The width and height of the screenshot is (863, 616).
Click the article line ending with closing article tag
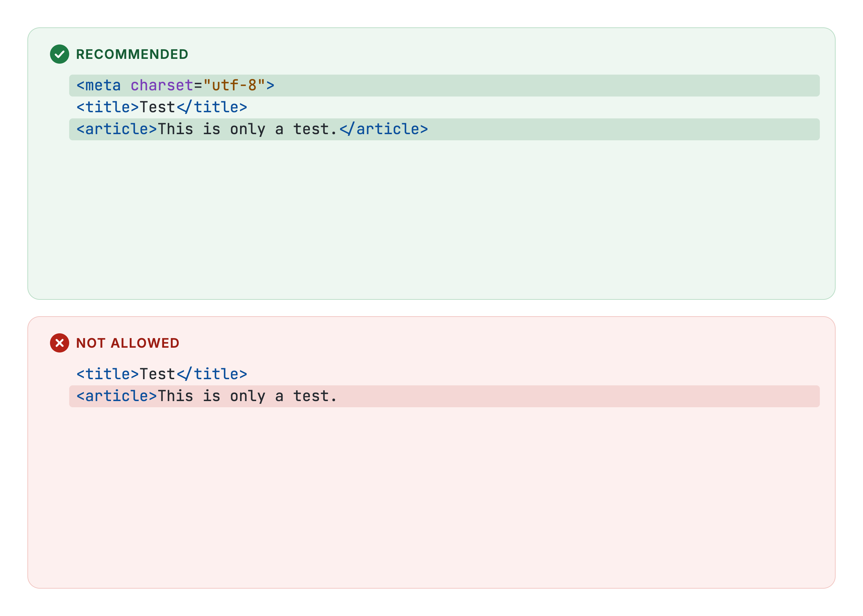tap(445, 129)
